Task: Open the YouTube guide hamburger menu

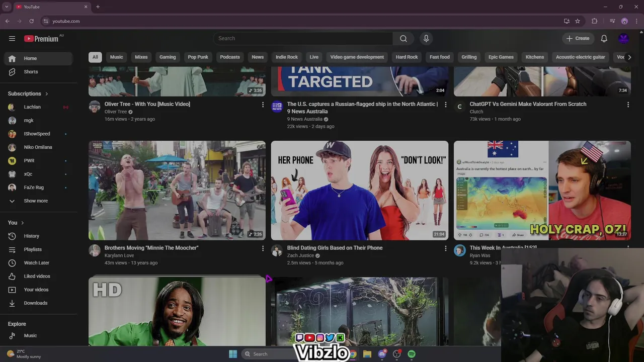Action: pos(12,38)
